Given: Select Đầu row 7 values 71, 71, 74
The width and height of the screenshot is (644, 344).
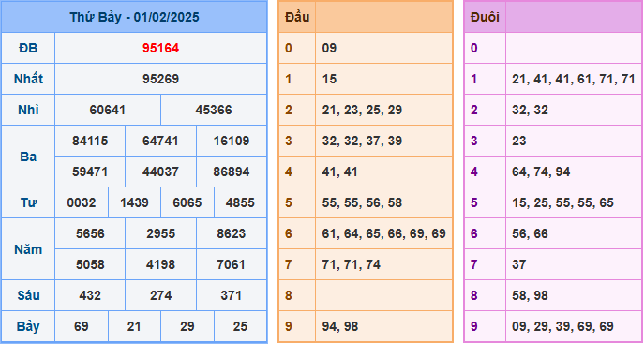Looking at the screenshot, I should click(352, 264).
